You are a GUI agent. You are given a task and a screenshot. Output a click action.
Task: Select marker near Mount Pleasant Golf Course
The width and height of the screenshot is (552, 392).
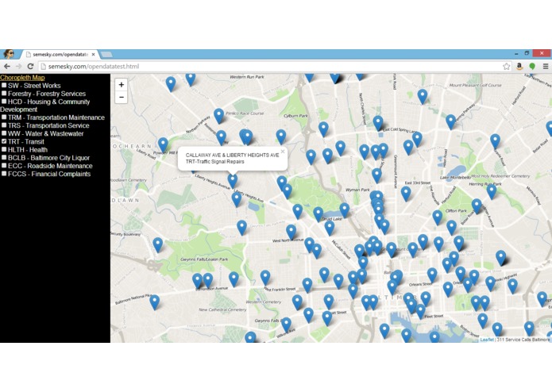[x=423, y=96]
